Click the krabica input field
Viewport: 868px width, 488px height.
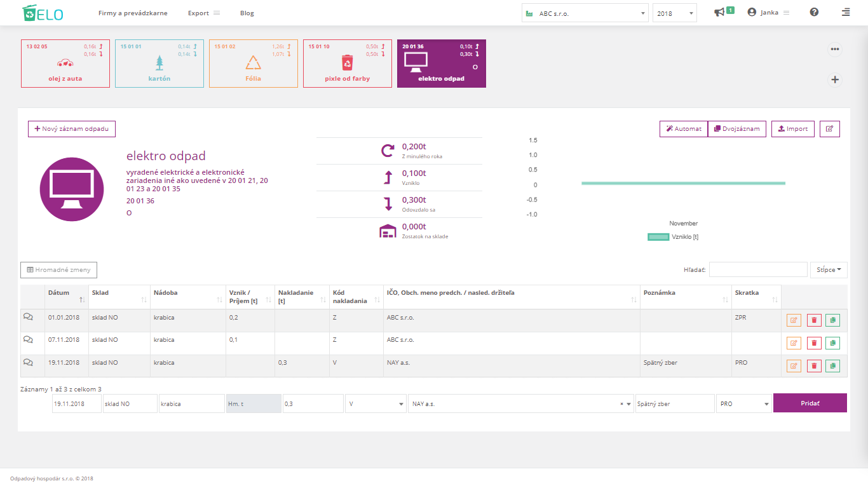click(x=192, y=403)
